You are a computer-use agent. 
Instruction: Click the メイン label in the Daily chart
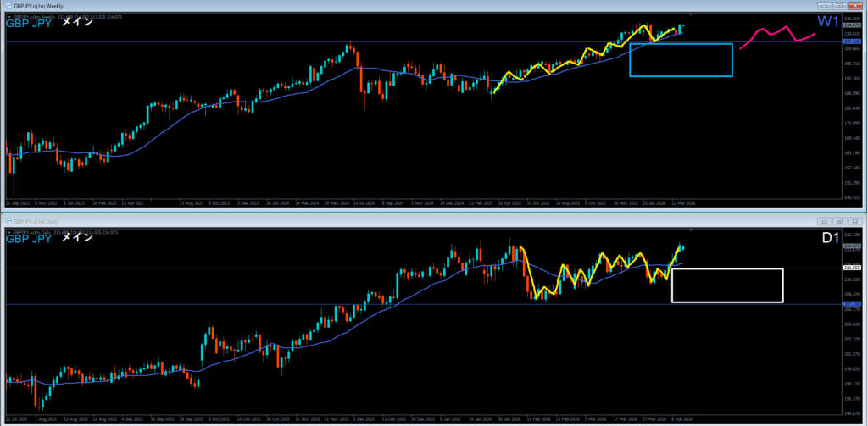77,238
